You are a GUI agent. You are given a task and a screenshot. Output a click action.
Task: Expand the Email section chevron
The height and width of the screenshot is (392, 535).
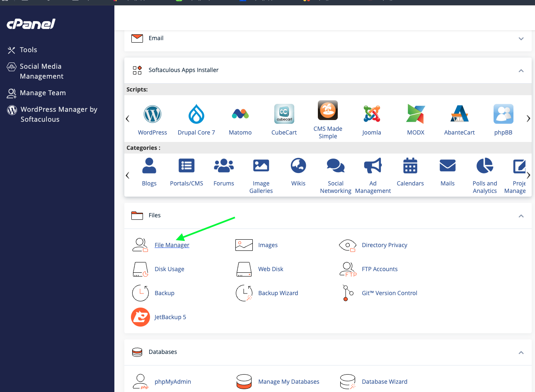(521, 38)
